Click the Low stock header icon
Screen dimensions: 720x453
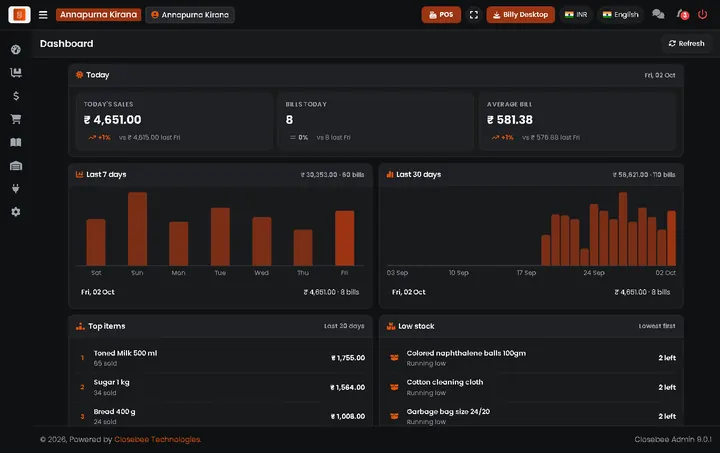(x=391, y=326)
